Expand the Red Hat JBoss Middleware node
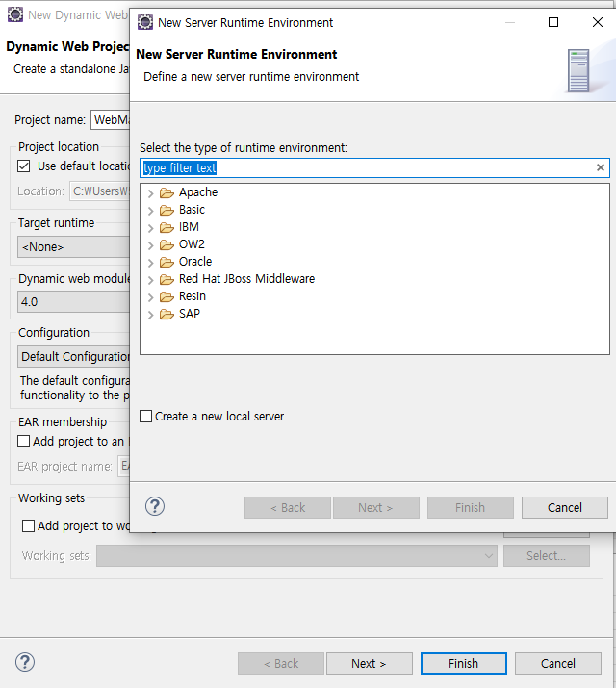This screenshot has height=688, width=616. (x=150, y=279)
